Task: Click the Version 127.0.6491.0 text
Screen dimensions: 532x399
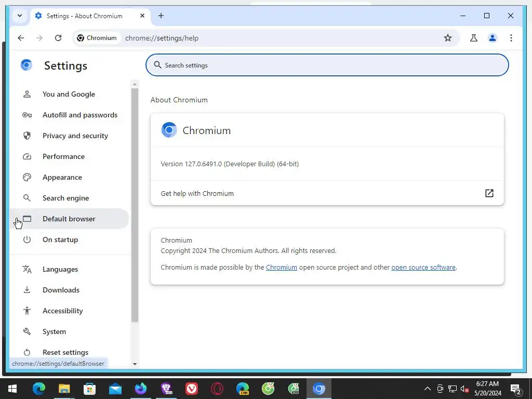Action: pos(230,164)
